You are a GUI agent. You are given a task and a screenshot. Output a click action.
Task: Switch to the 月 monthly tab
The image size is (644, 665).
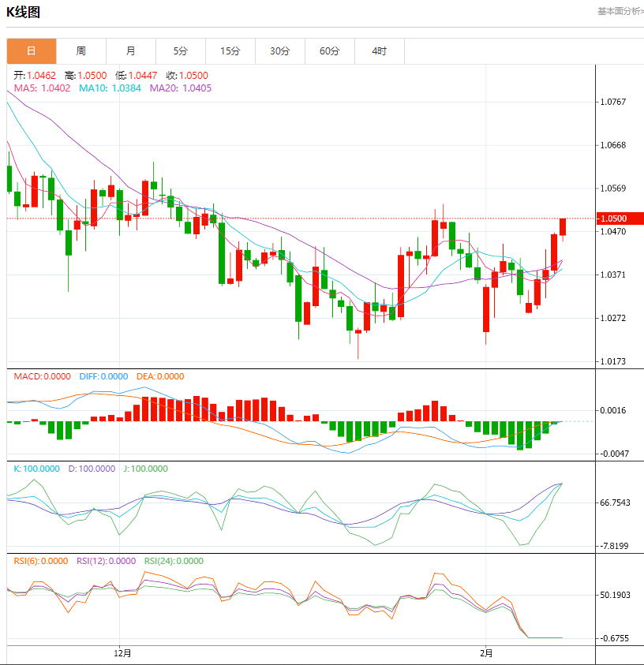pyautogui.click(x=131, y=51)
